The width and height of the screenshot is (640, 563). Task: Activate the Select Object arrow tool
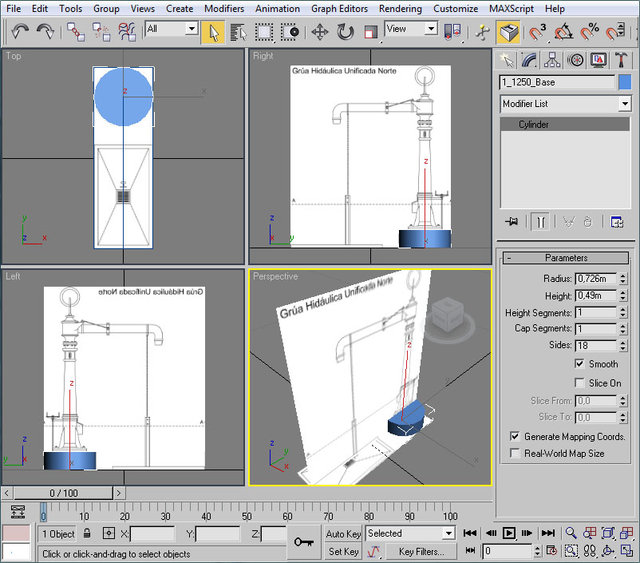click(213, 31)
